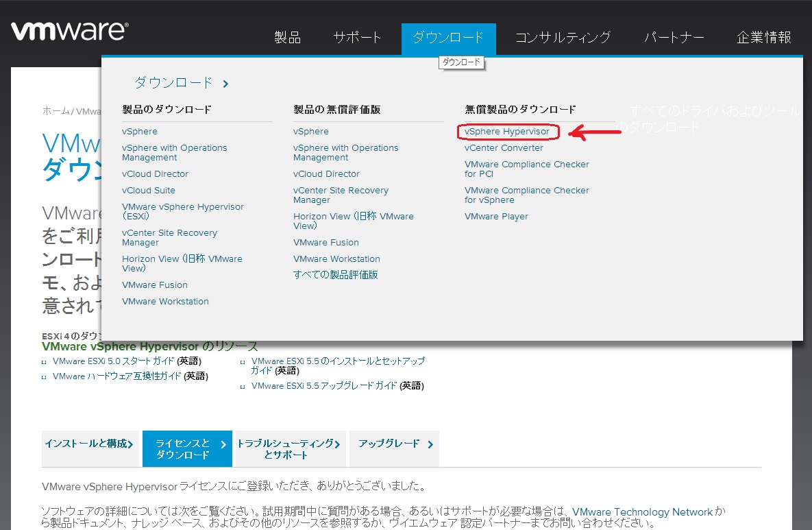Screen dimensions: 812x530
Task: Open VMware Fusion under 製品の無償評価版
Action: tap(326, 243)
